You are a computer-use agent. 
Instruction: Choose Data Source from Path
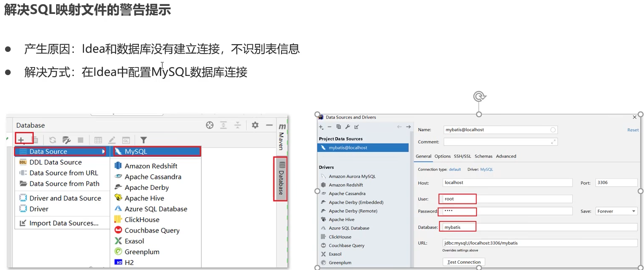pos(62,184)
